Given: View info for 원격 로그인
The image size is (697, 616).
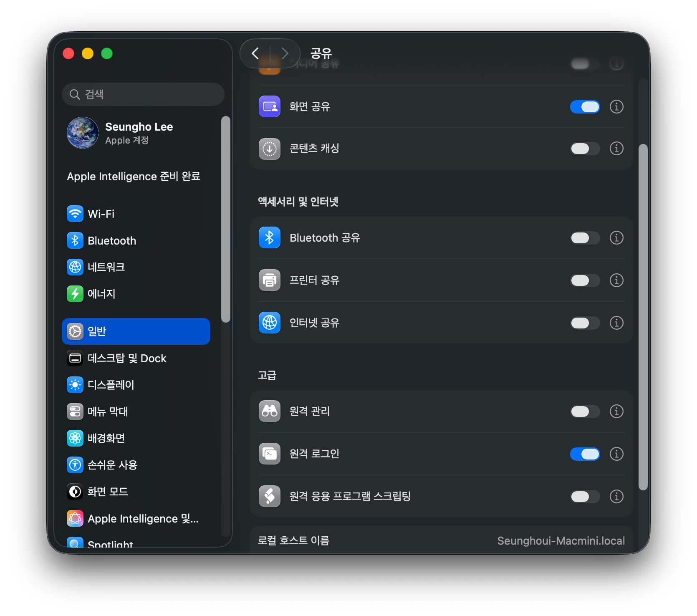Looking at the screenshot, I should coord(616,454).
